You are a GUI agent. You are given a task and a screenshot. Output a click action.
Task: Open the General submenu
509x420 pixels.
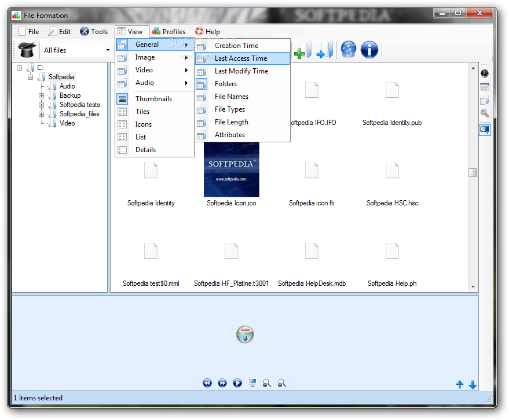coord(155,45)
